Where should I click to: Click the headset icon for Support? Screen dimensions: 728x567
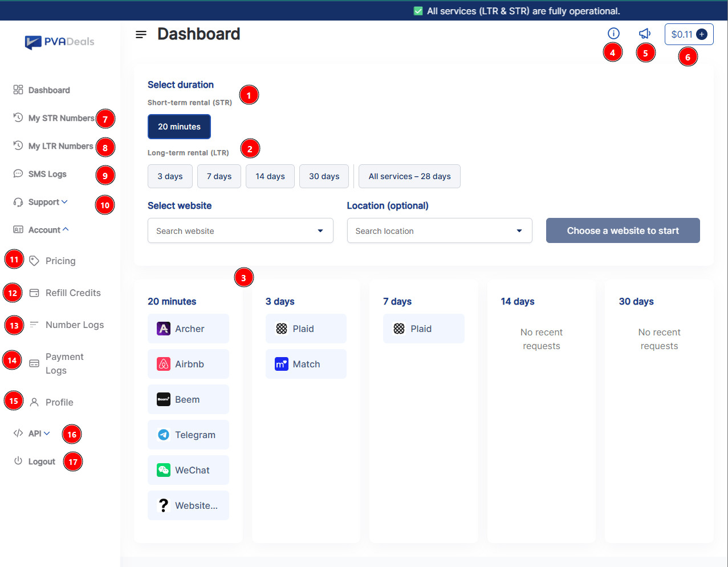point(18,202)
